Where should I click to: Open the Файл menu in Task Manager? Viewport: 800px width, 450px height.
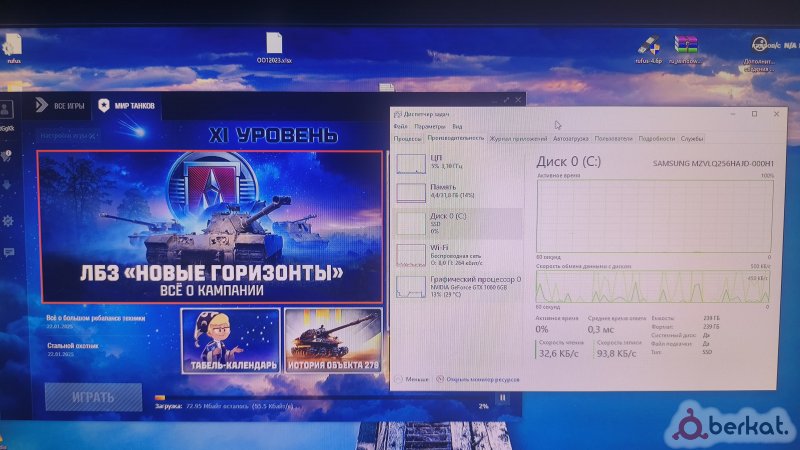[x=401, y=126]
